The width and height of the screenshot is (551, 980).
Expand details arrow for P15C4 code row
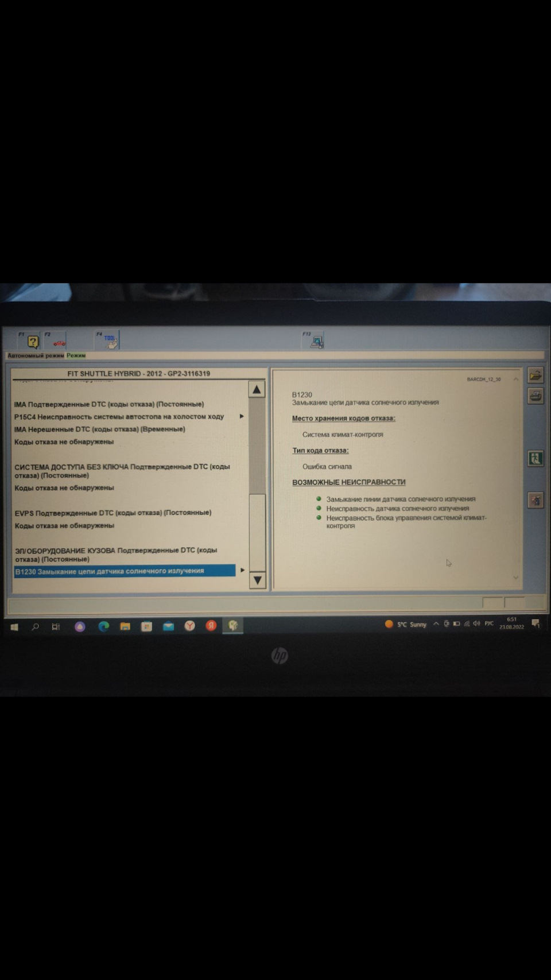click(x=242, y=416)
